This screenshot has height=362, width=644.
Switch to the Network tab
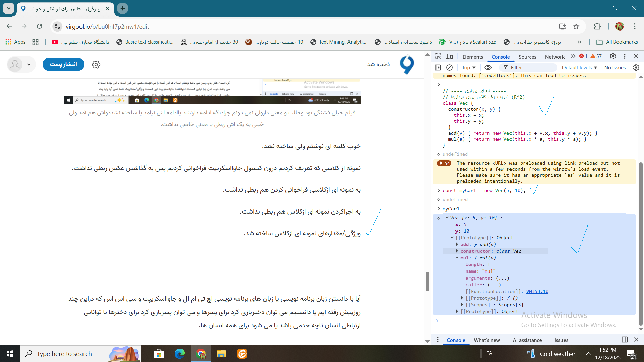[x=554, y=57]
